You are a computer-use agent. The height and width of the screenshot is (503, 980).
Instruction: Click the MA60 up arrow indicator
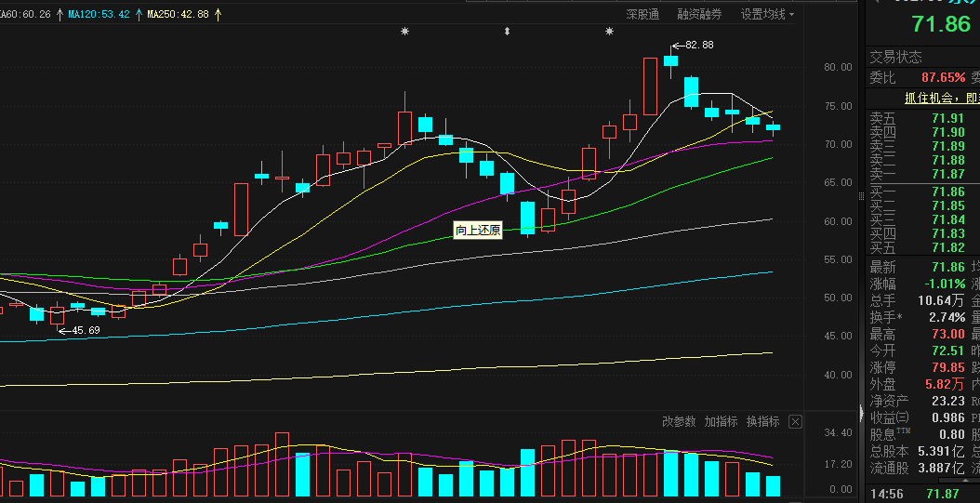60,14
